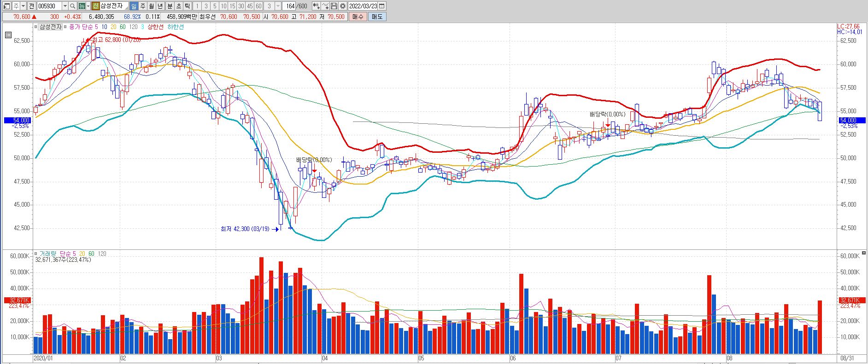Click the 배당락 marker near April
Screen dimensions: 868x364
(x=314, y=160)
